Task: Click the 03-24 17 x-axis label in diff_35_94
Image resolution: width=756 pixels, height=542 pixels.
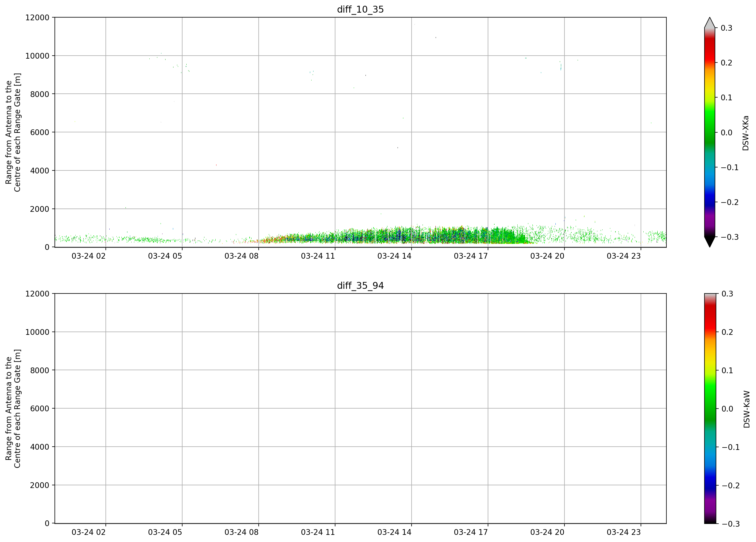Action: click(x=471, y=532)
